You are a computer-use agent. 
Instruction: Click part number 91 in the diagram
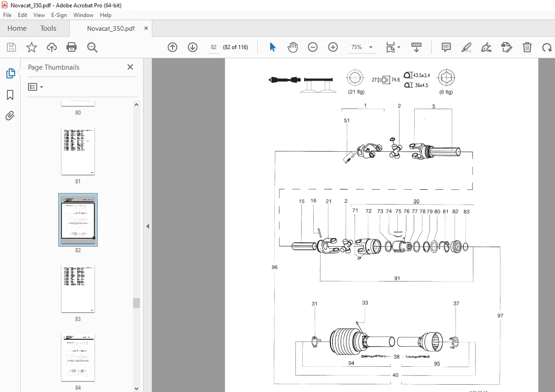click(x=397, y=278)
